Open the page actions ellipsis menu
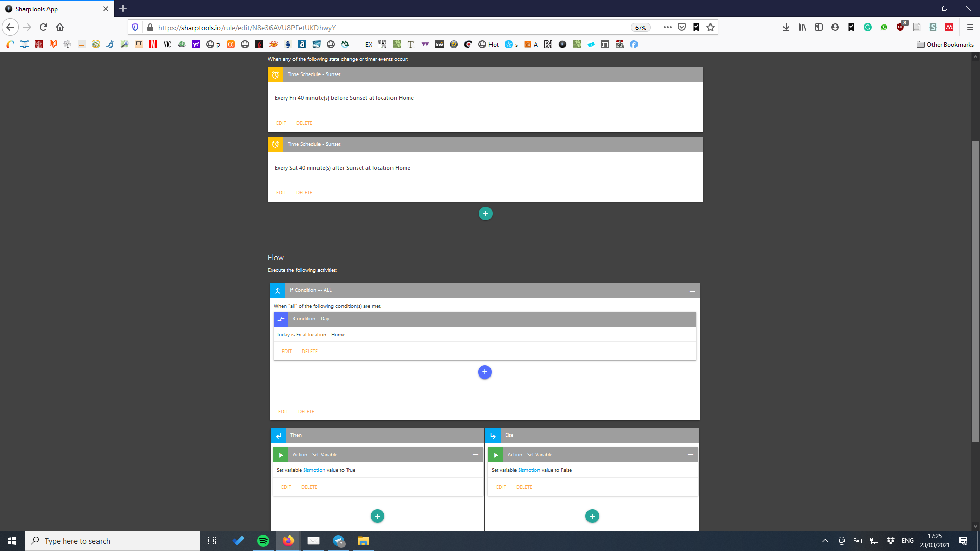The height and width of the screenshot is (551, 980). pyautogui.click(x=668, y=27)
